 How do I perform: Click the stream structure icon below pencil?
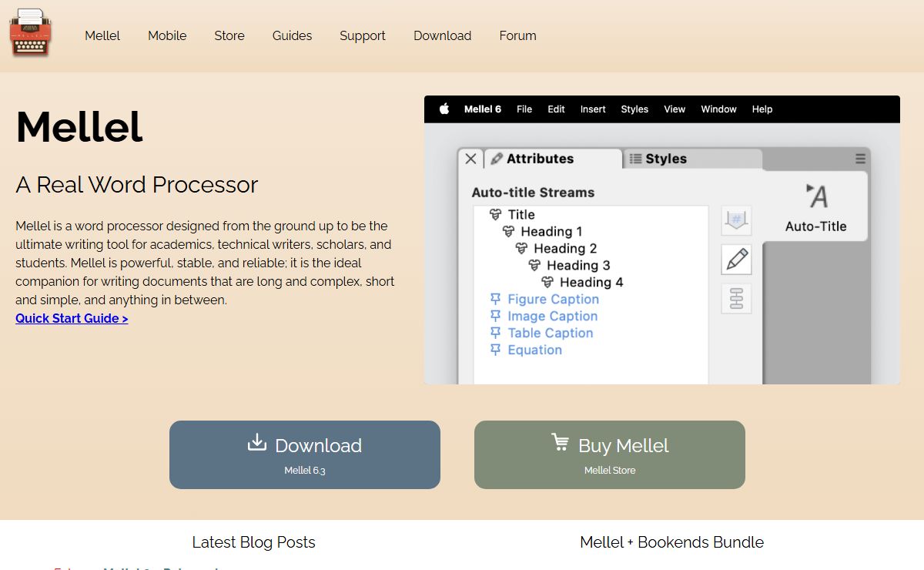[736, 298]
